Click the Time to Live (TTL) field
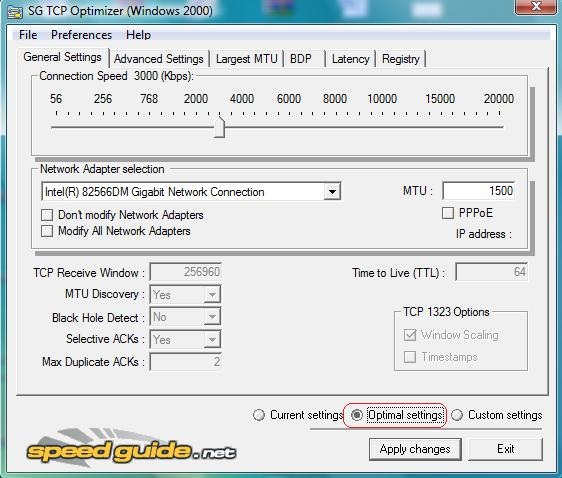562x478 pixels. (x=491, y=272)
